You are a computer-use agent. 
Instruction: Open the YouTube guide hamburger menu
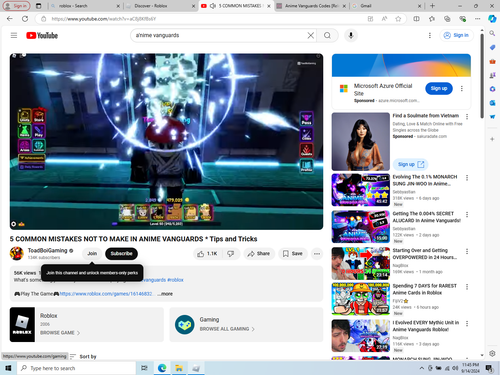14,35
